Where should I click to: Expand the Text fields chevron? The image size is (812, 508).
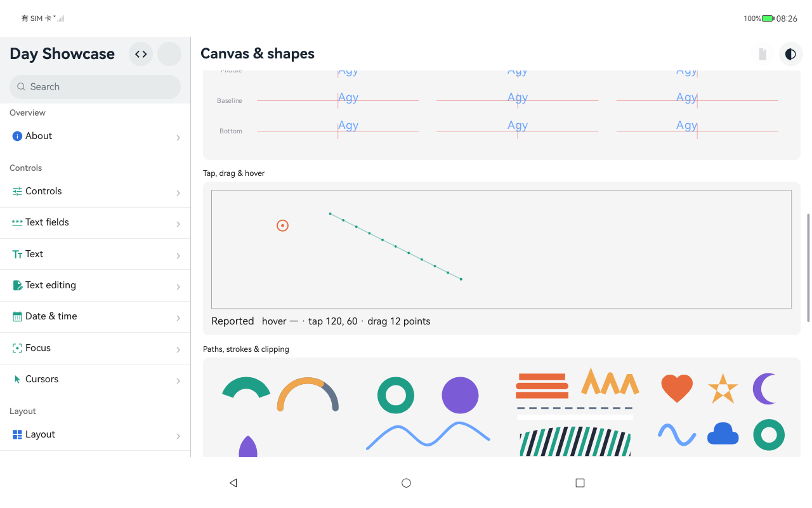(x=178, y=224)
